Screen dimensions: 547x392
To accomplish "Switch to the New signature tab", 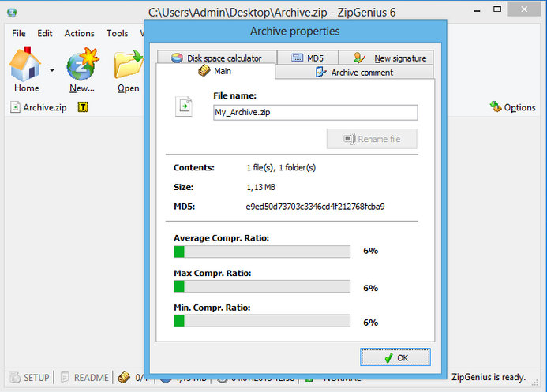I will click(x=386, y=58).
